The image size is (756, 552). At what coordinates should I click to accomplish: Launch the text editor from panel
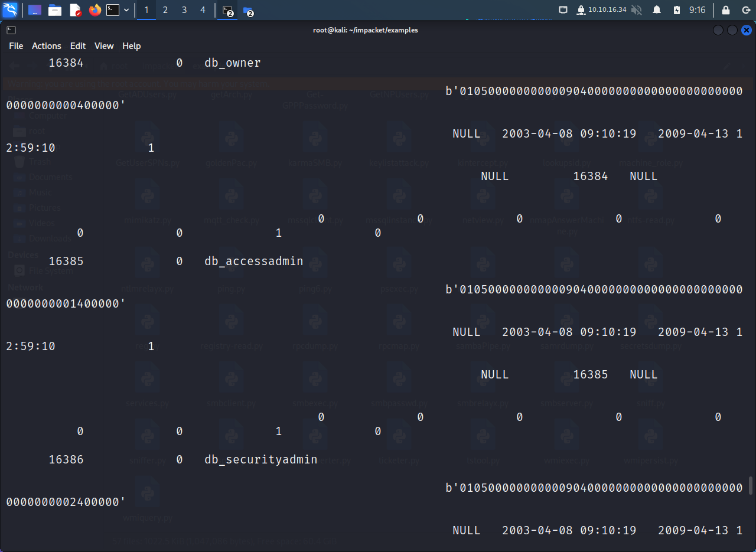pyautogui.click(x=75, y=10)
